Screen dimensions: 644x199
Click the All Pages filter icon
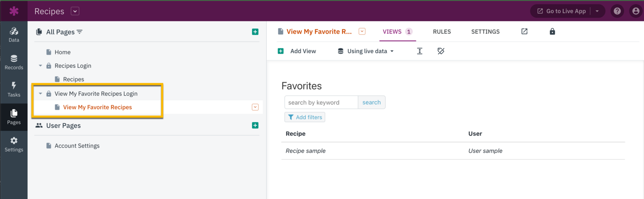[x=79, y=32]
